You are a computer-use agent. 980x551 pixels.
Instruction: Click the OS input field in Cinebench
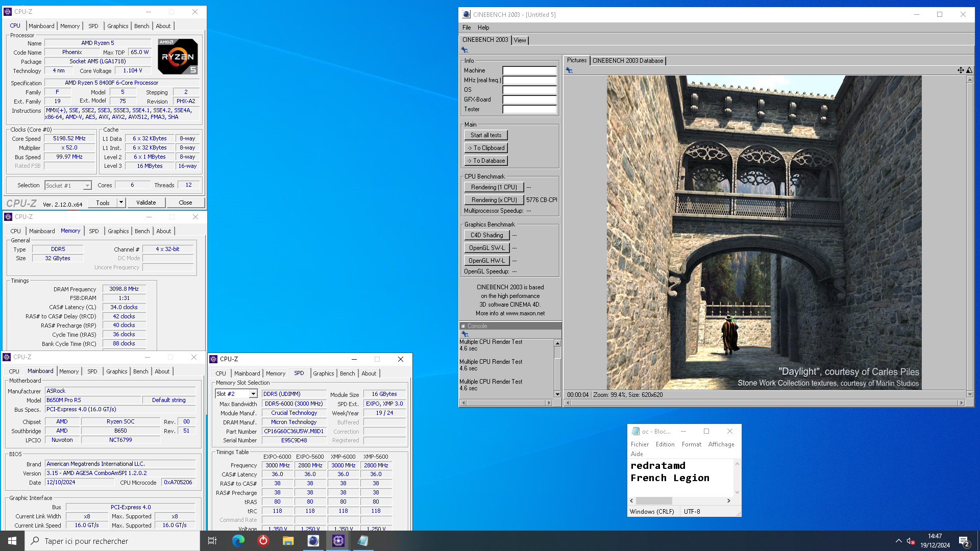529,90
